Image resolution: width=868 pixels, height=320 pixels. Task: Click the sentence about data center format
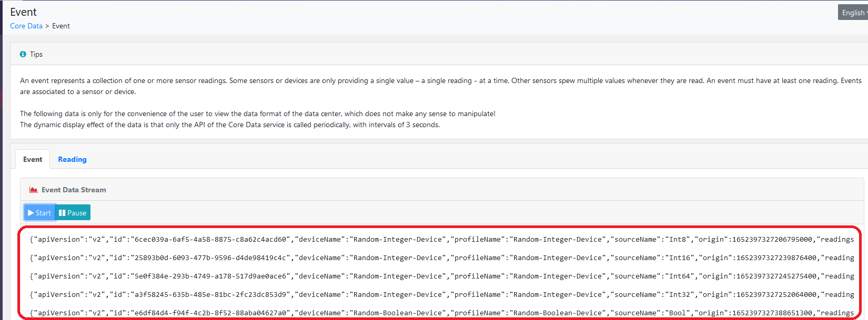[258, 113]
